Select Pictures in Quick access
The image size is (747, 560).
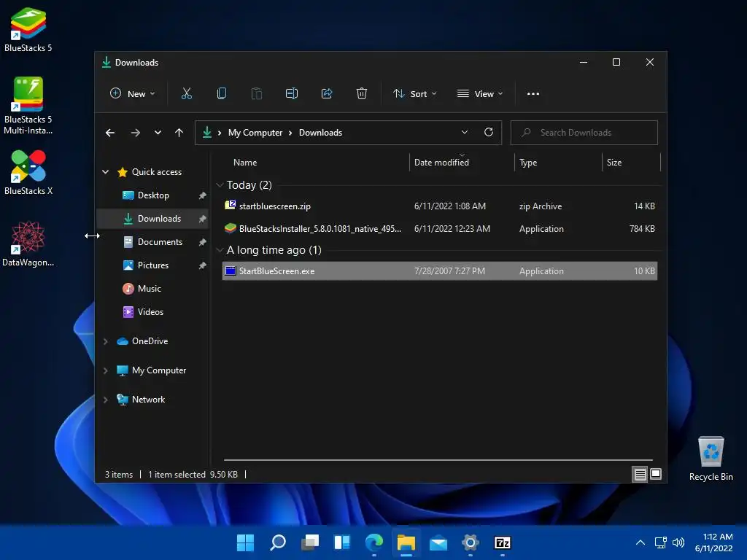point(153,265)
